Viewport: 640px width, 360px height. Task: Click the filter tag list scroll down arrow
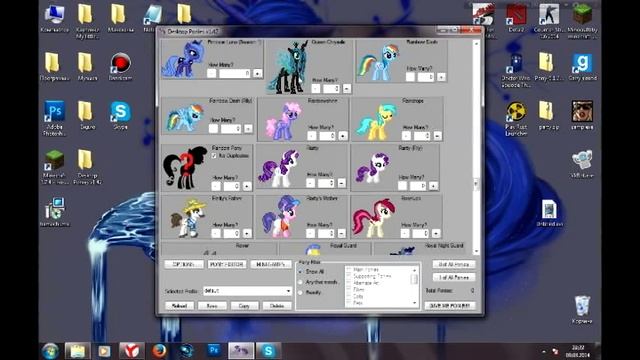pos(414,303)
